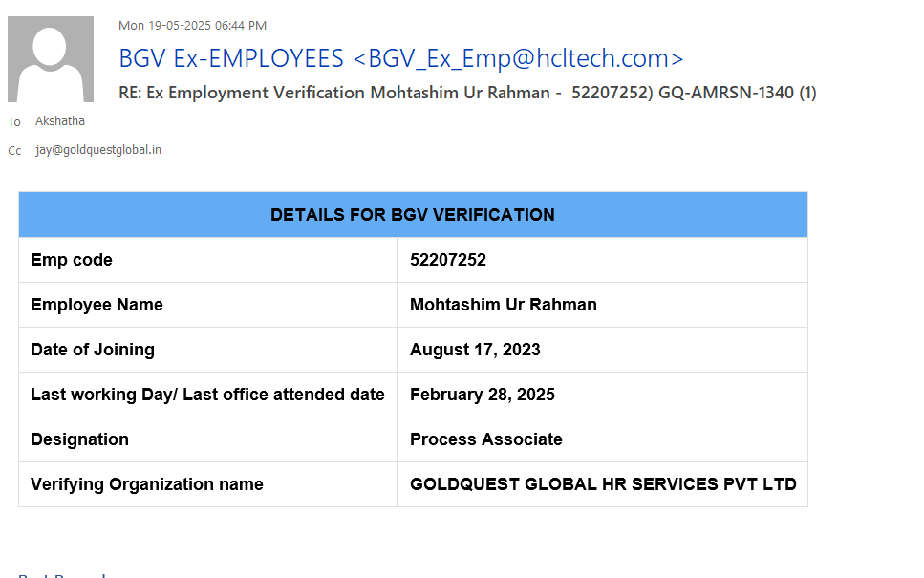Click the Cc label
Image resolution: width=924 pixels, height=578 pixels.
14,151
